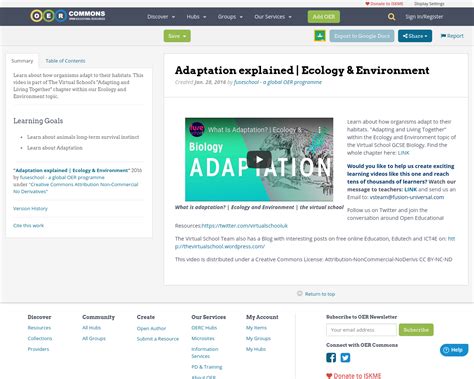474x379 pixels.
Task: Click the vsteam@fusion-universal.com email link
Action: [407, 197]
